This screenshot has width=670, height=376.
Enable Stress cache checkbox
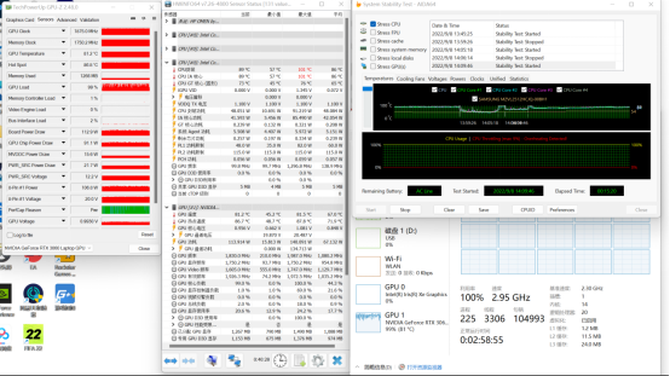(373, 41)
